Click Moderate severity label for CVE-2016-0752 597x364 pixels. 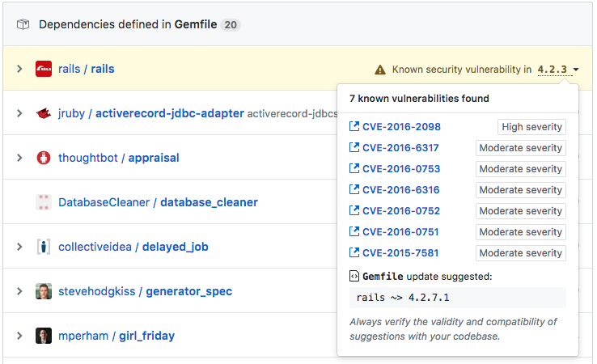(x=520, y=211)
